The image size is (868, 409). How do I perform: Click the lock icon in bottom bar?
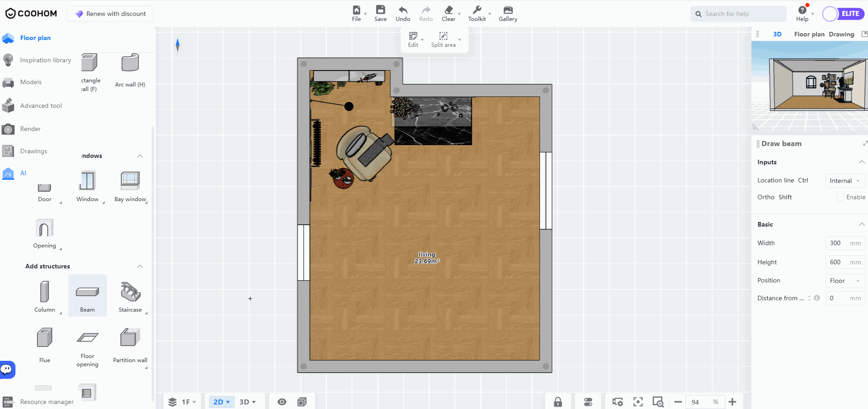558,402
